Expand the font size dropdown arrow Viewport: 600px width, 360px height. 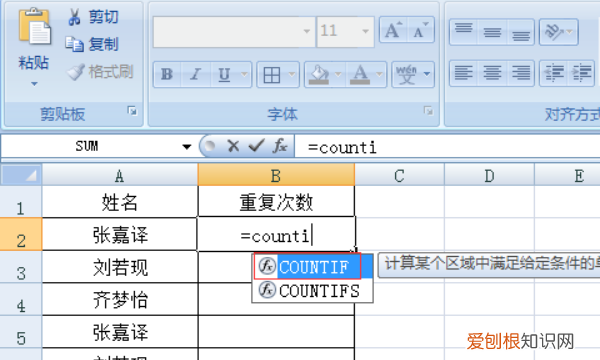click(365, 32)
